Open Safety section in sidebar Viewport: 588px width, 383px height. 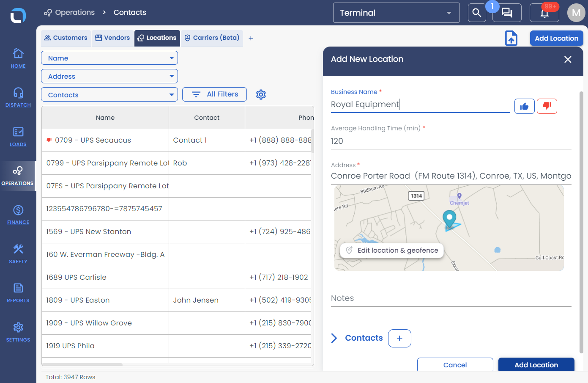point(18,254)
